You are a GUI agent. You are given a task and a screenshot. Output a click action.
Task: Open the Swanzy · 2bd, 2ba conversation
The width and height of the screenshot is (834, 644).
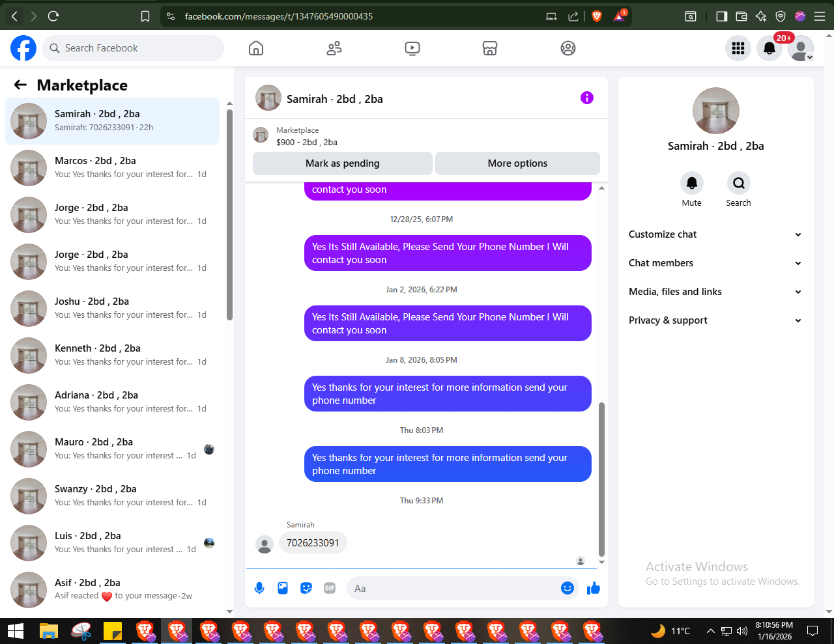tap(112, 496)
